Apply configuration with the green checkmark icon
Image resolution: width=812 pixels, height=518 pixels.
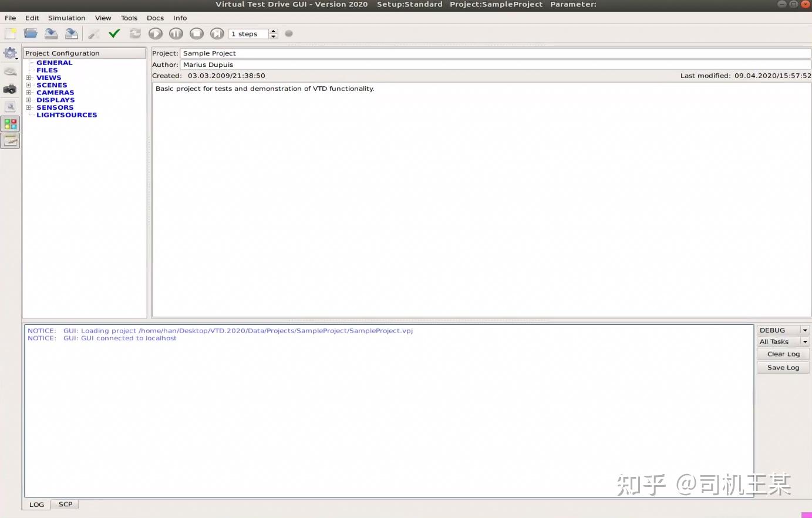(114, 33)
